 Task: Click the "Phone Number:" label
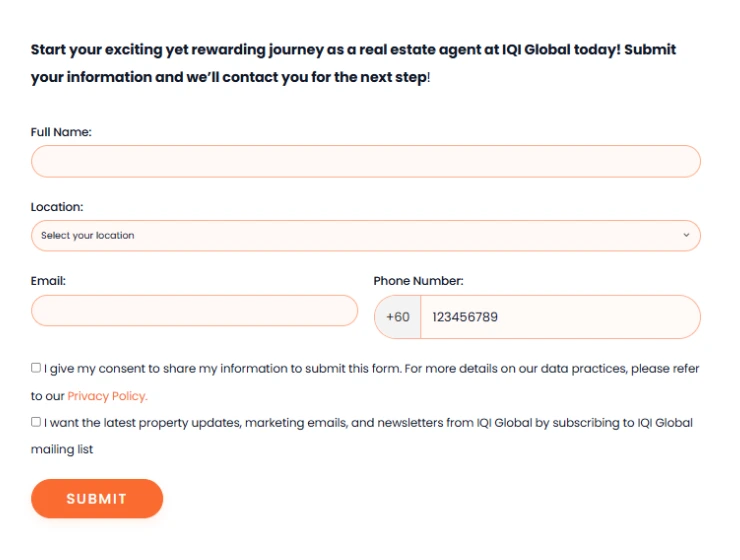point(418,281)
